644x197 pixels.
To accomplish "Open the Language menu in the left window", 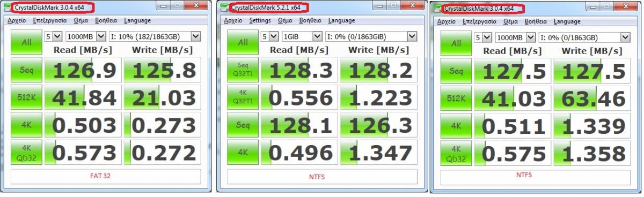I will point(137,20).
